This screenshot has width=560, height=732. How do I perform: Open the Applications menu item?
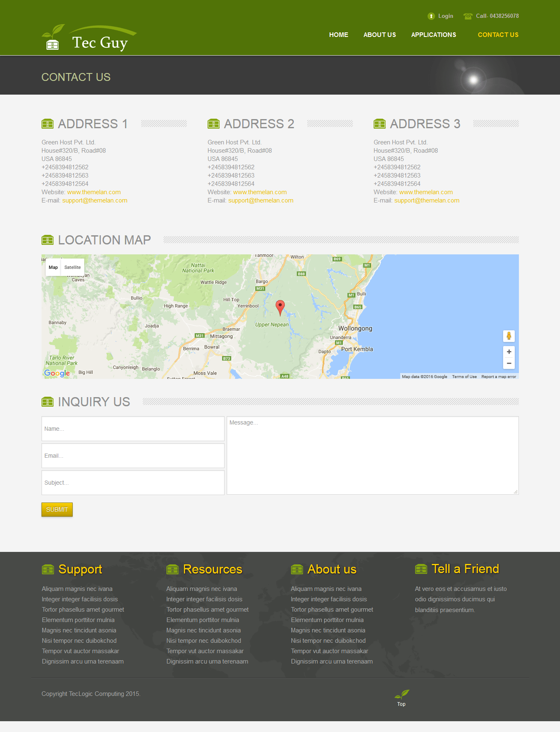click(434, 35)
